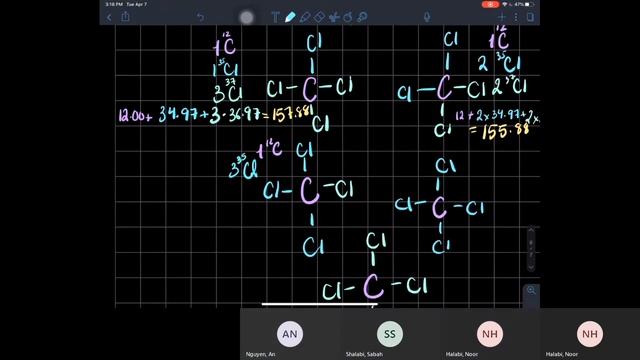Click the third participant avatar NH
Viewport: 640px width, 360px height.
[490, 334]
